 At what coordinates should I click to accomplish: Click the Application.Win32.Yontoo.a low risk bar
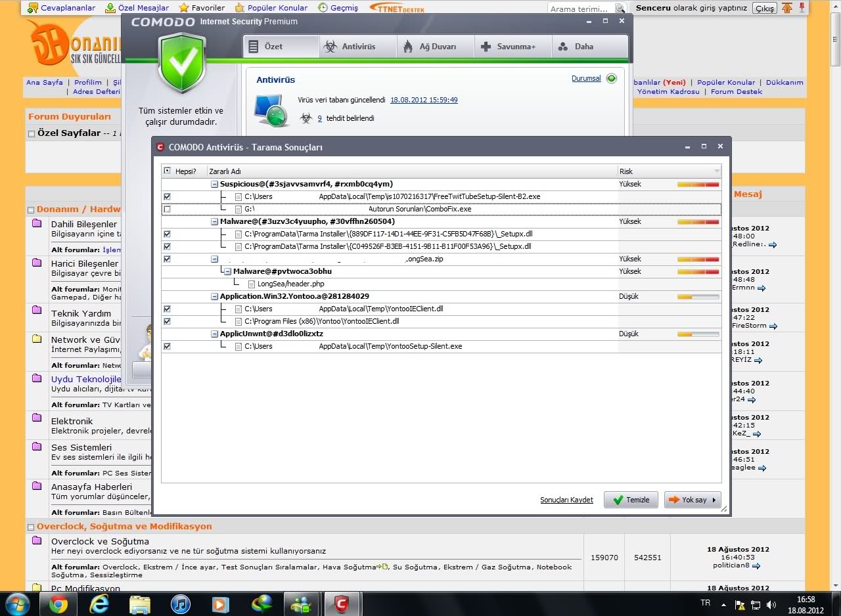[698, 297]
